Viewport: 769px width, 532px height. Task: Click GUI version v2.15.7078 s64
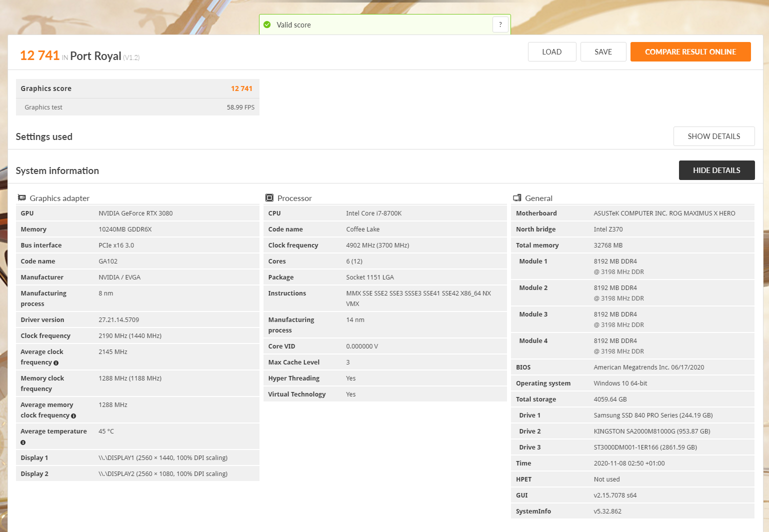(x=615, y=495)
